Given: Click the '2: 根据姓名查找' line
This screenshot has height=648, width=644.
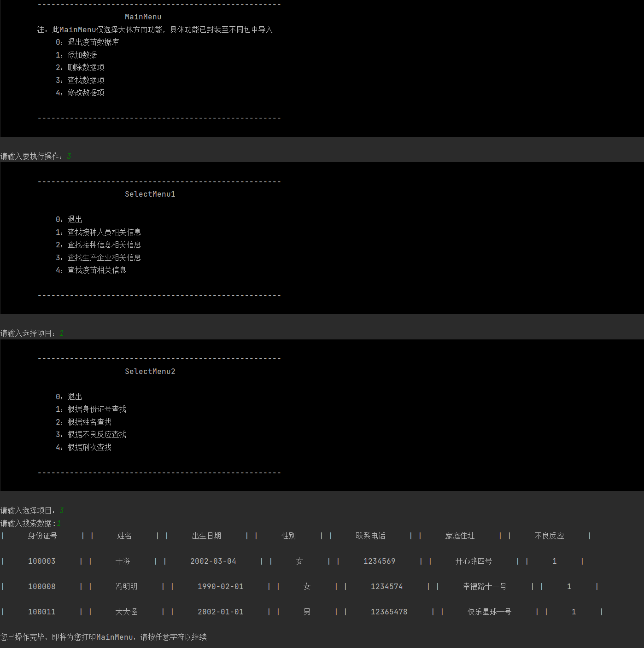Looking at the screenshot, I should (84, 422).
